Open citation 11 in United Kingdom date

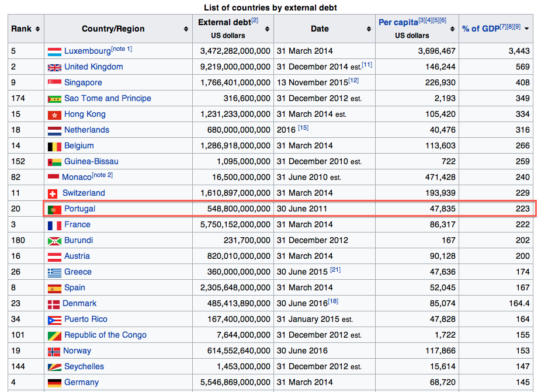click(x=367, y=65)
